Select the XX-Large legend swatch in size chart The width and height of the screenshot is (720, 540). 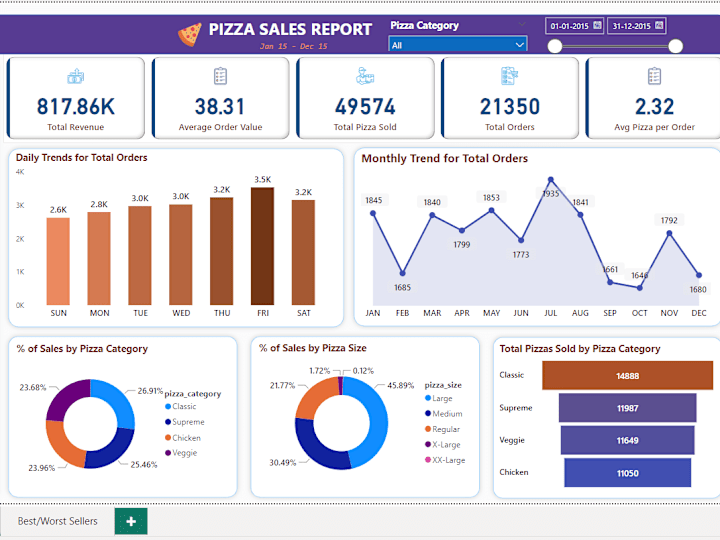click(428, 460)
